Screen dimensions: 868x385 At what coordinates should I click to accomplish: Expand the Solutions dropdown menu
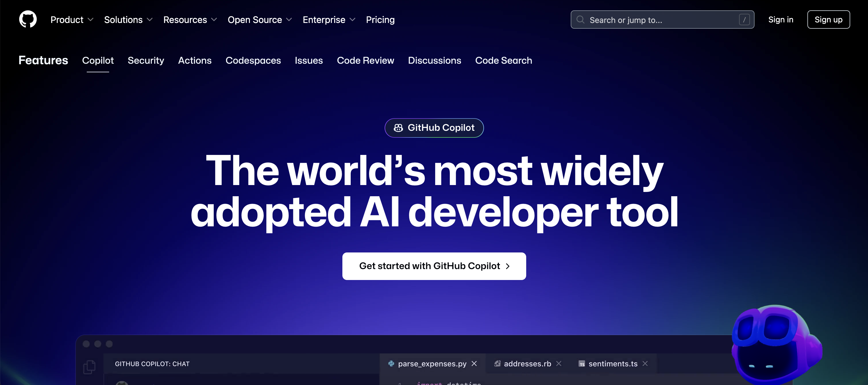[x=128, y=20]
